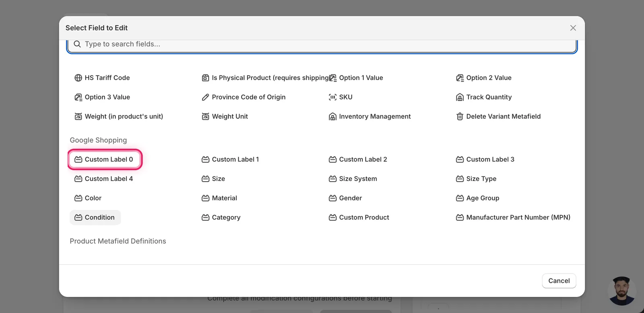Click the scale icon beside Weight (in product's unit)
The width and height of the screenshot is (644, 313).
[x=78, y=116]
